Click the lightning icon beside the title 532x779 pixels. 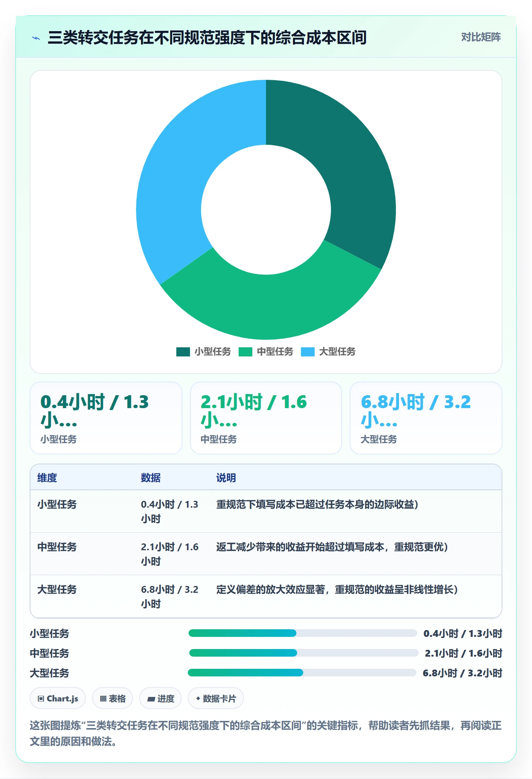point(36,38)
